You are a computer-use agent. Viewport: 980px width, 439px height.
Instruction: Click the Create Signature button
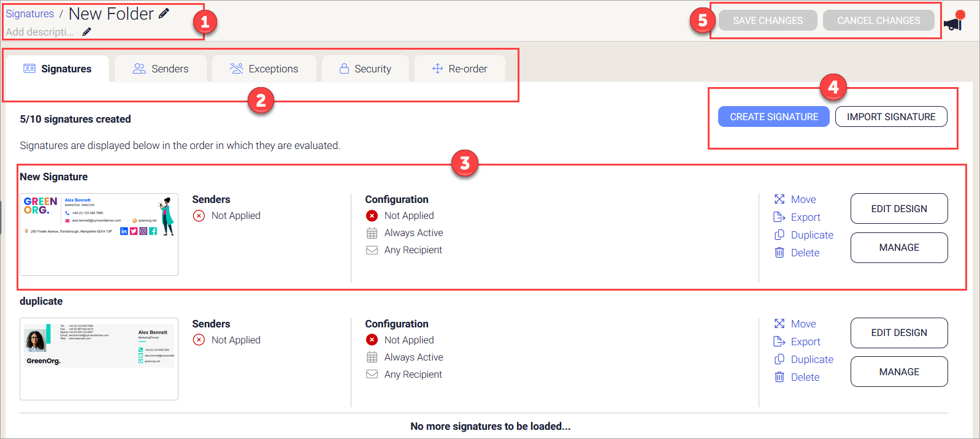(x=773, y=116)
